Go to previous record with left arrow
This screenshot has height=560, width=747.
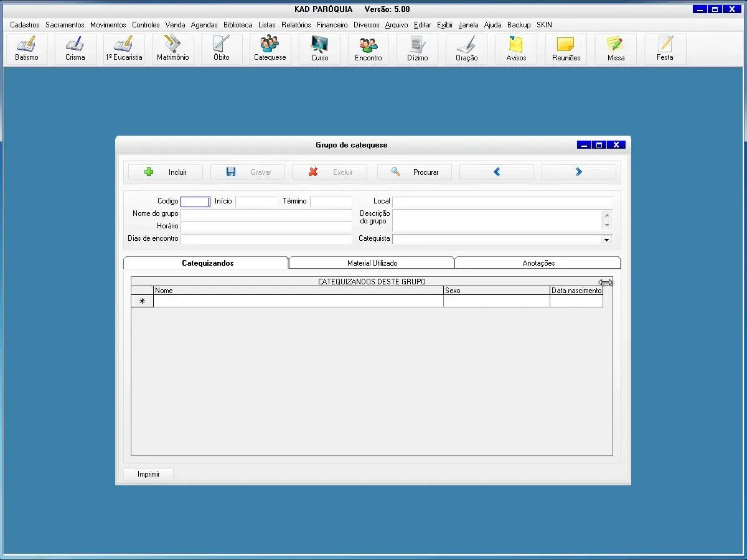tap(497, 172)
